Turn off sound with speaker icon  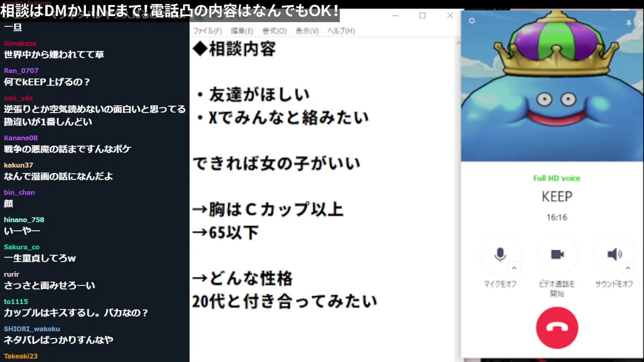click(614, 254)
